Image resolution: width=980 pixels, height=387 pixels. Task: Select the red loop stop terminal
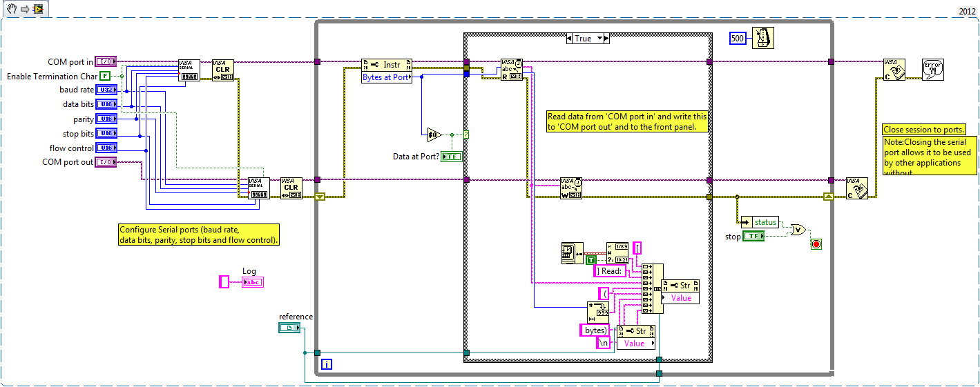(x=816, y=244)
